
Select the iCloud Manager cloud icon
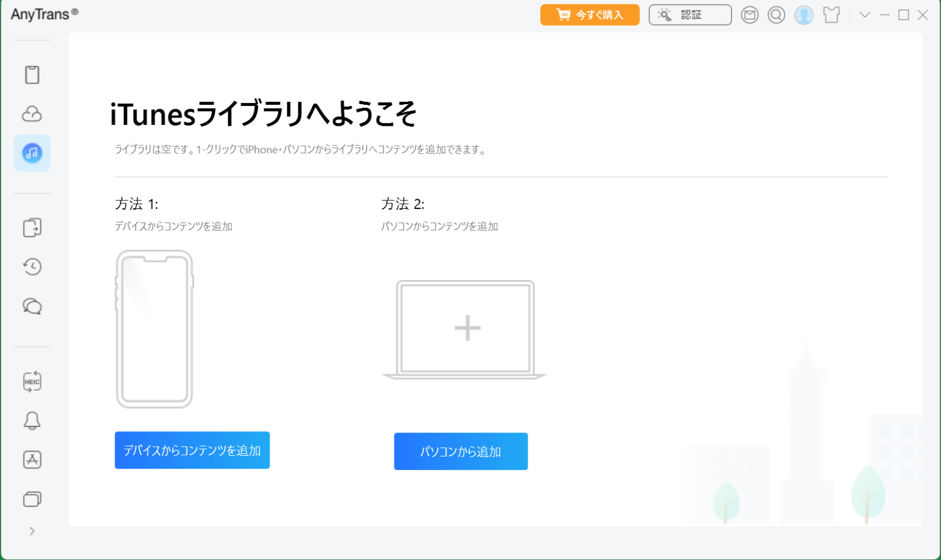tap(32, 113)
